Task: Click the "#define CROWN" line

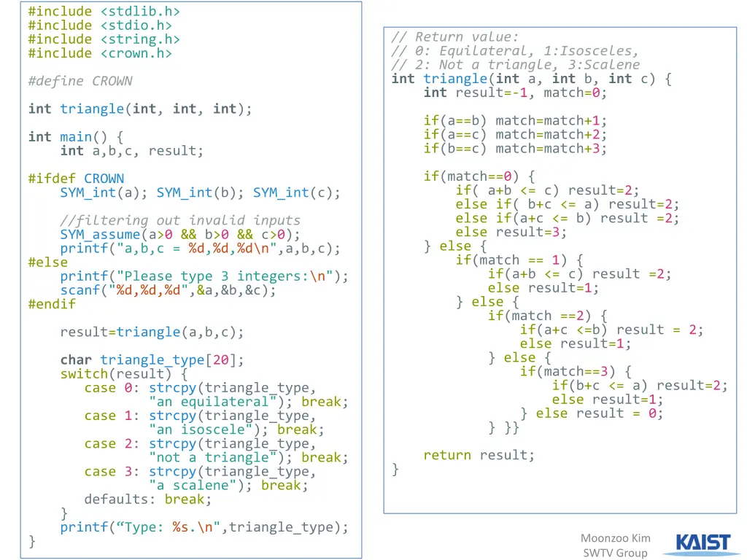Action: tap(80, 81)
